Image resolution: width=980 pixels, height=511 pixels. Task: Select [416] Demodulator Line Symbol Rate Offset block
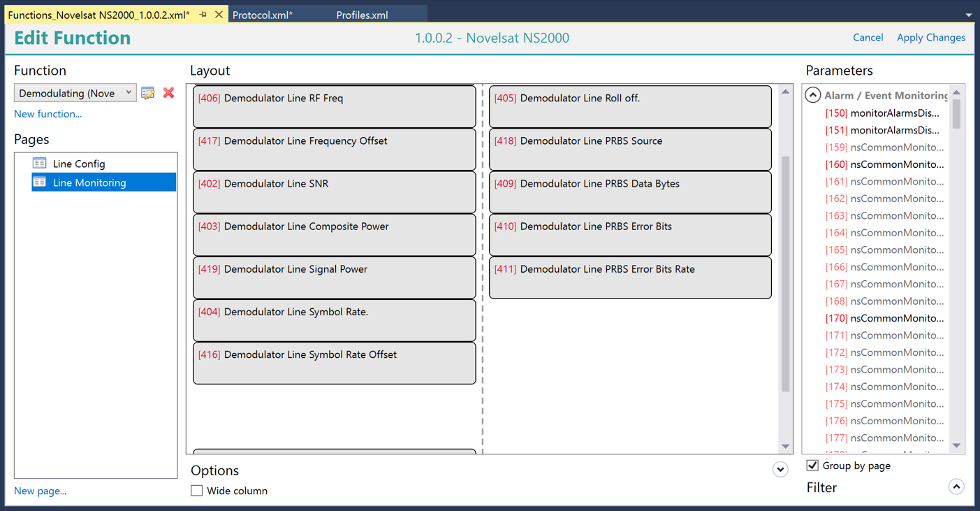click(x=335, y=362)
